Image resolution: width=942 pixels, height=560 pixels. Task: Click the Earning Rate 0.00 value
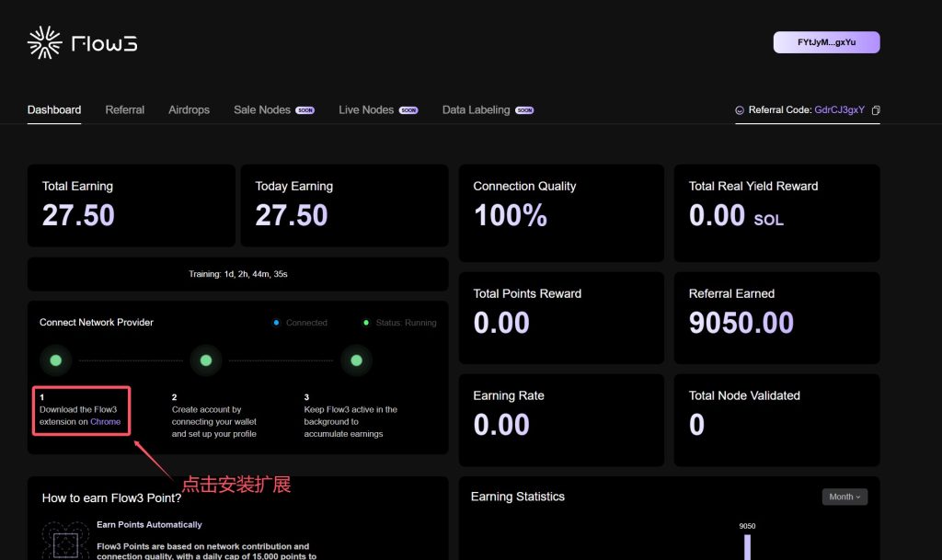point(501,424)
